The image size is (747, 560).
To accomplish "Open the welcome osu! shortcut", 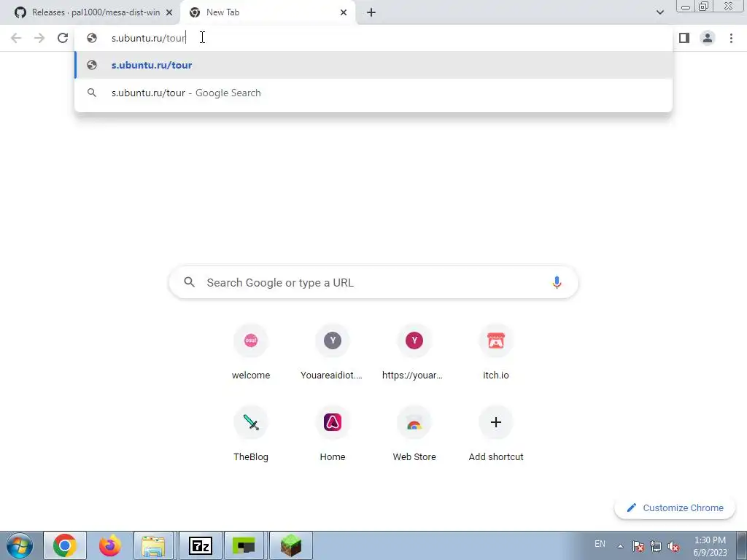I will click(x=251, y=353).
